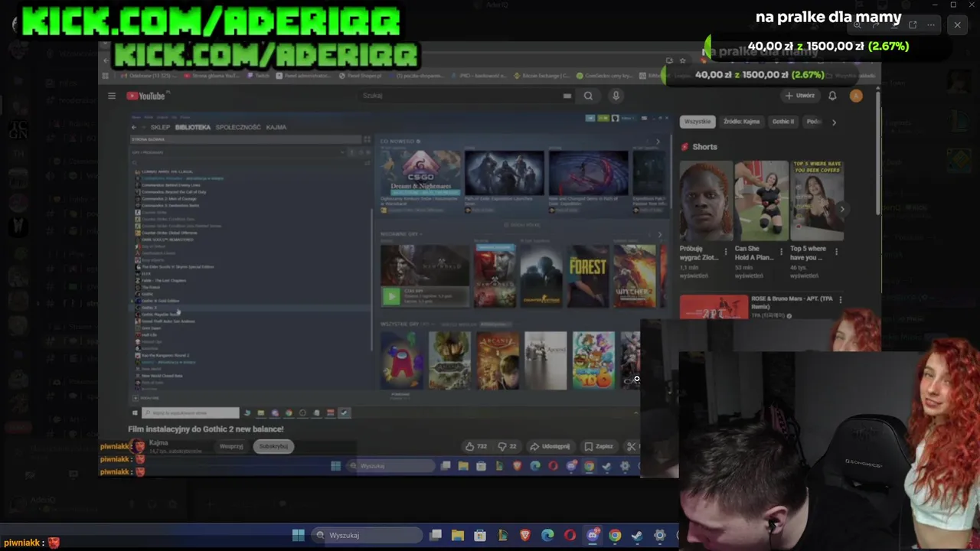Image resolution: width=980 pixels, height=551 pixels.
Task: Click the Among Us game cover
Action: [x=401, y=360]
